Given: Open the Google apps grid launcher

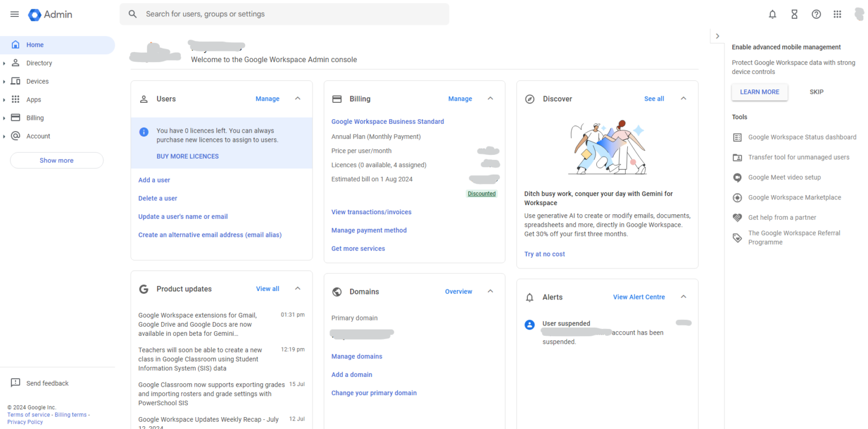Looking at the screenshot, I should pos(837,14).
